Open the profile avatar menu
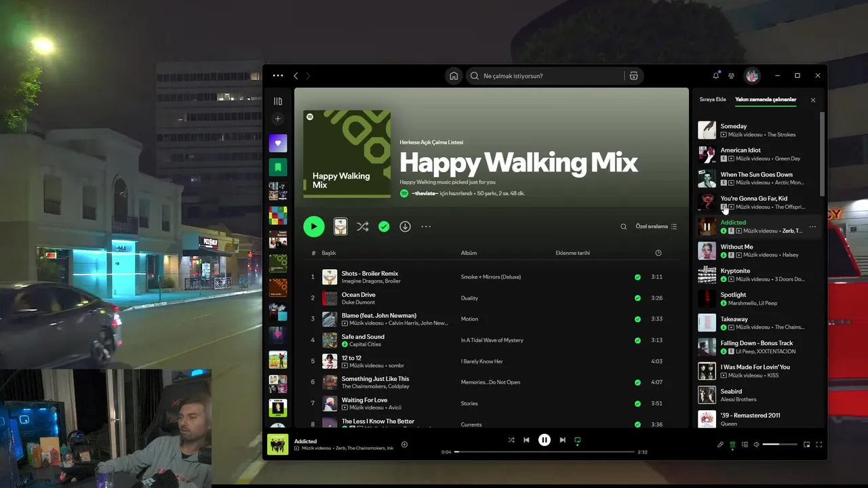This screenshot has height=488, width=868. (752, 75)
